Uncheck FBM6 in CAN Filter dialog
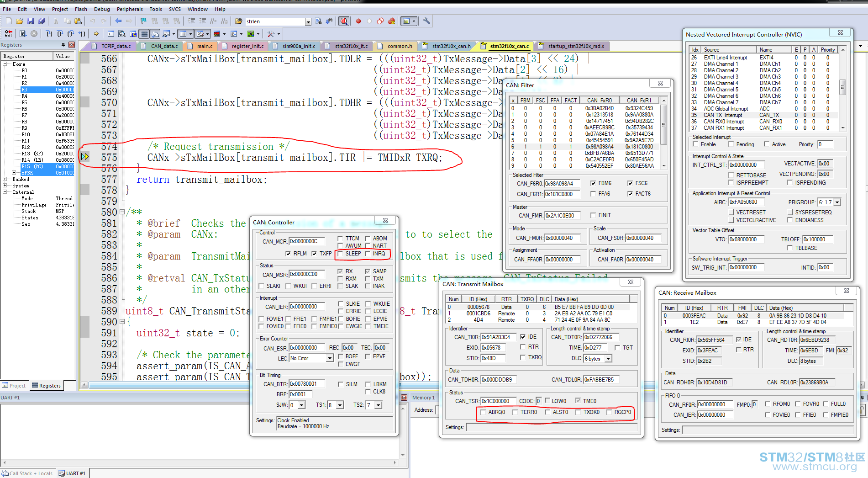Image resolution: width=868 pixels, height=478 pixels. tap(593, 183)
